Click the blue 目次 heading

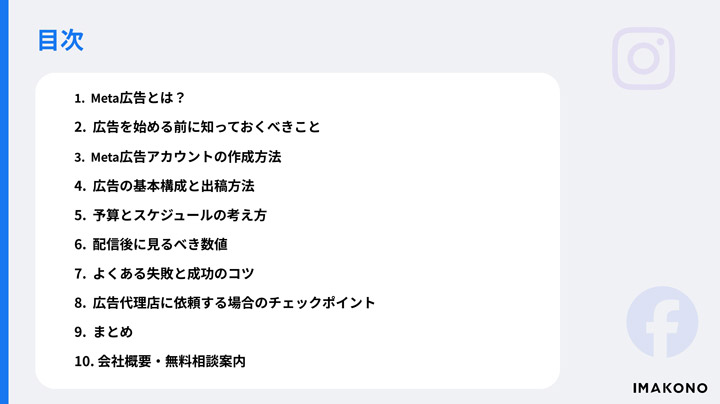[x=61, y=40]
